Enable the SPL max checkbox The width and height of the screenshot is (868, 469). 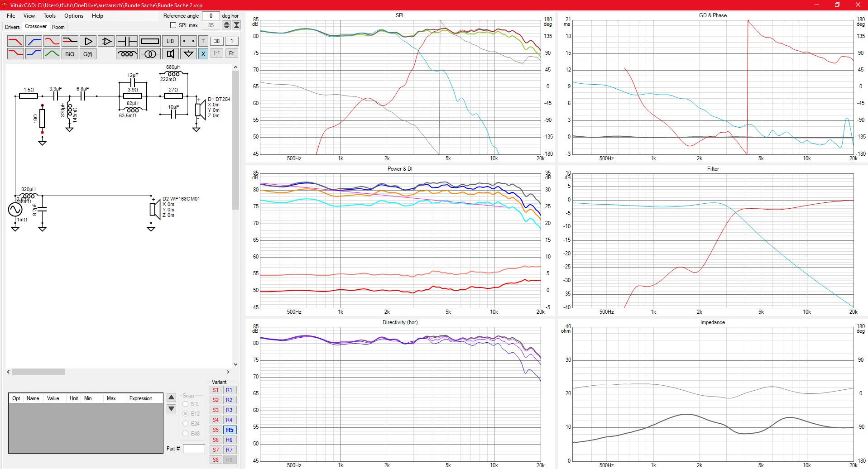coord(173,25)
